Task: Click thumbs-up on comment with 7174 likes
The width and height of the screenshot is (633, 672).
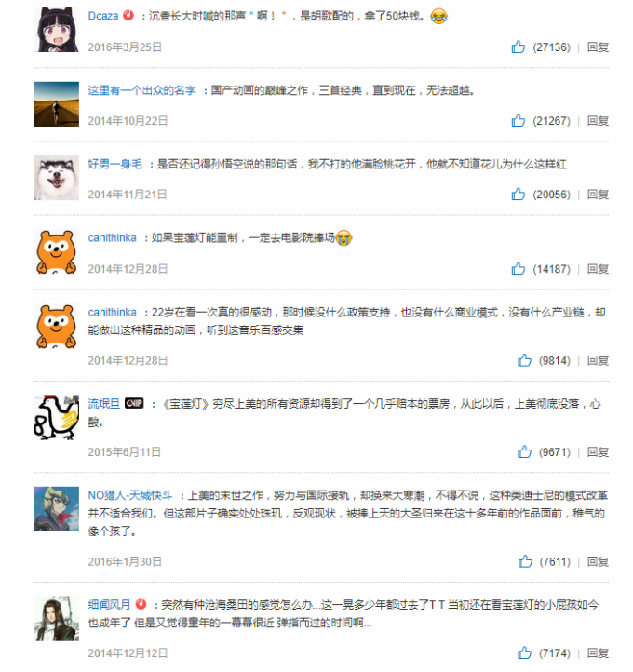Action: [524, 652]
